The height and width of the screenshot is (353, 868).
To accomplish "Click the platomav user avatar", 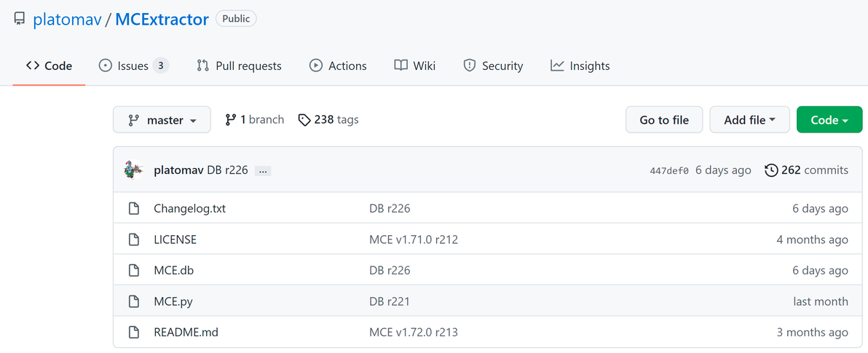I will [134, 170].
